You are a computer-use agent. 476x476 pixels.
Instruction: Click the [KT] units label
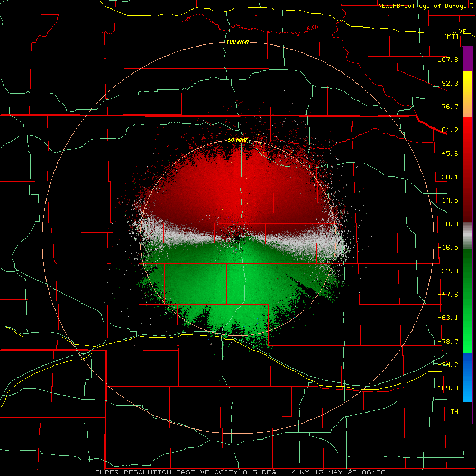[x=452, y=36]
